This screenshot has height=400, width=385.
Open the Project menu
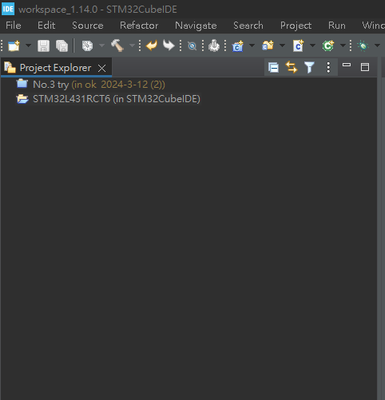click(x=296, y=25)
